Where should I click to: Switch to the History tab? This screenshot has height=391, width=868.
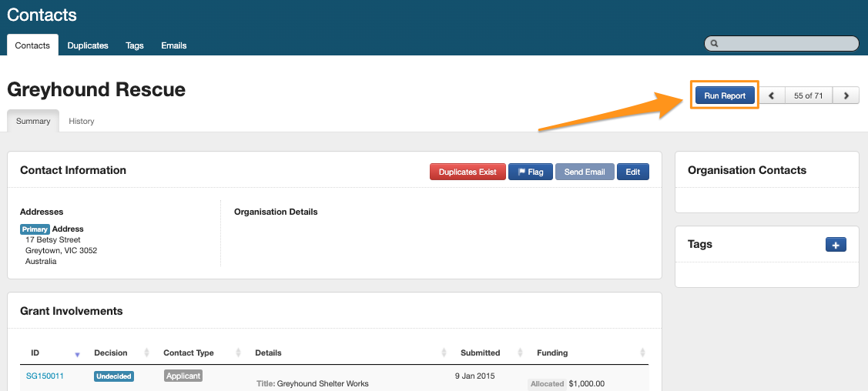pyautogui.click(x=81, y=121)
